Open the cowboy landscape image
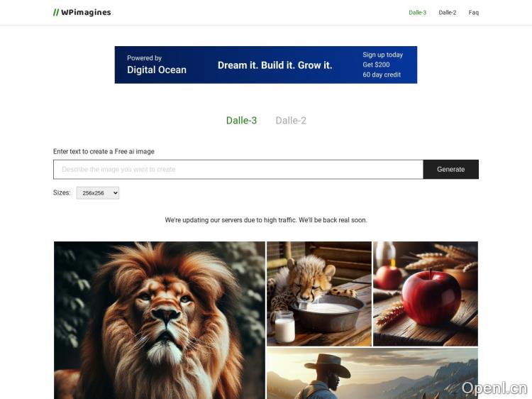The width and height of the screenshot is (532, 399). pyautogui.click(x=372, y=373)
